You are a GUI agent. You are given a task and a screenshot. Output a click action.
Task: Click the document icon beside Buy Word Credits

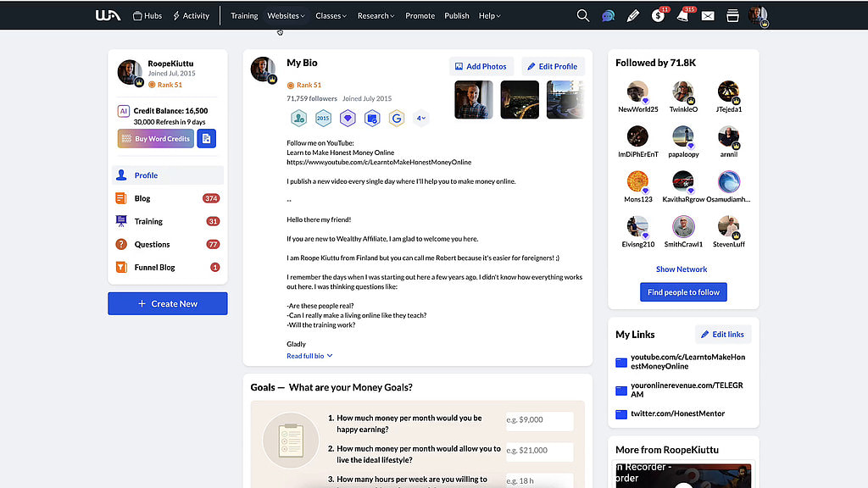point(207,139)
